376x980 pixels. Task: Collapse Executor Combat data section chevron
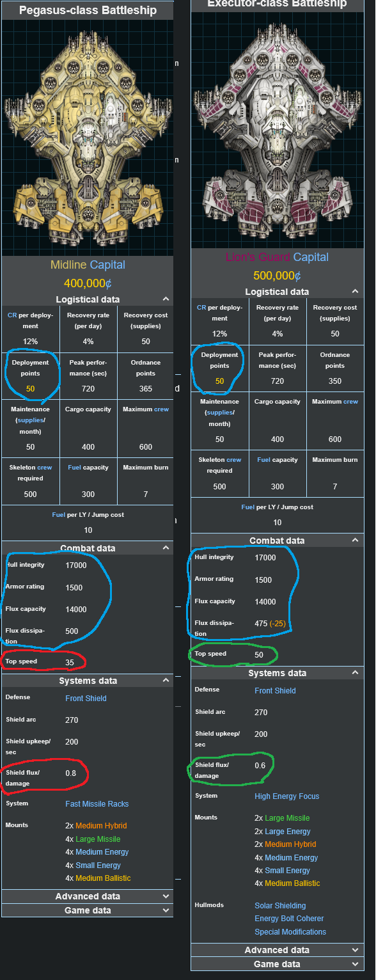[x=355, y=541]
